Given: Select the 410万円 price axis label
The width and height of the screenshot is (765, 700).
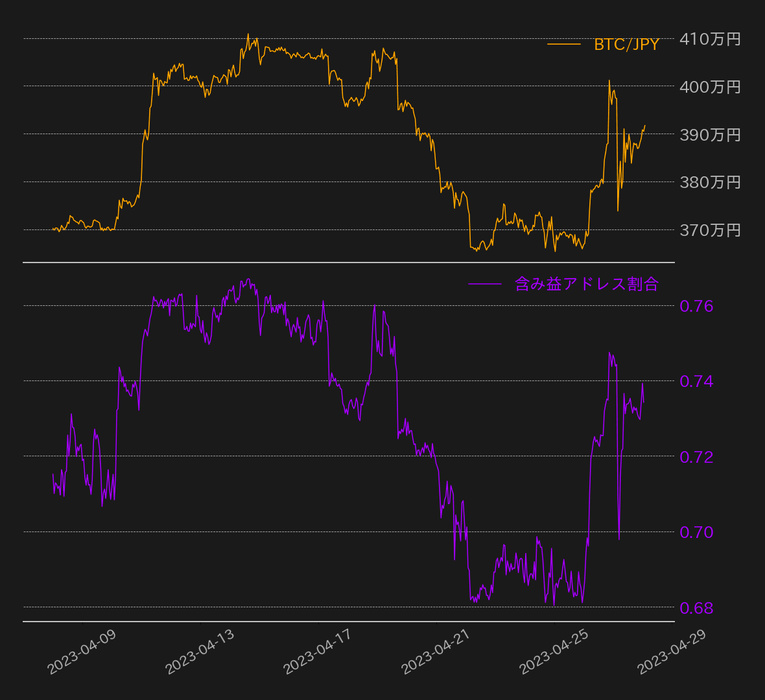Looking at the screenshot, I should pos(710,39).
